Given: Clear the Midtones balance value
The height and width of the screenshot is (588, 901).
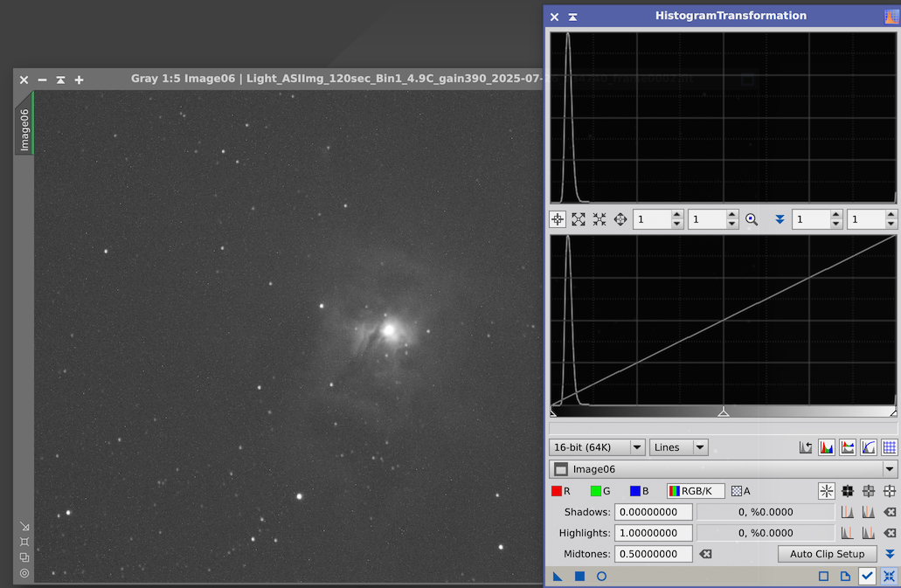Looking at the screenshot, I should (706, 554).
